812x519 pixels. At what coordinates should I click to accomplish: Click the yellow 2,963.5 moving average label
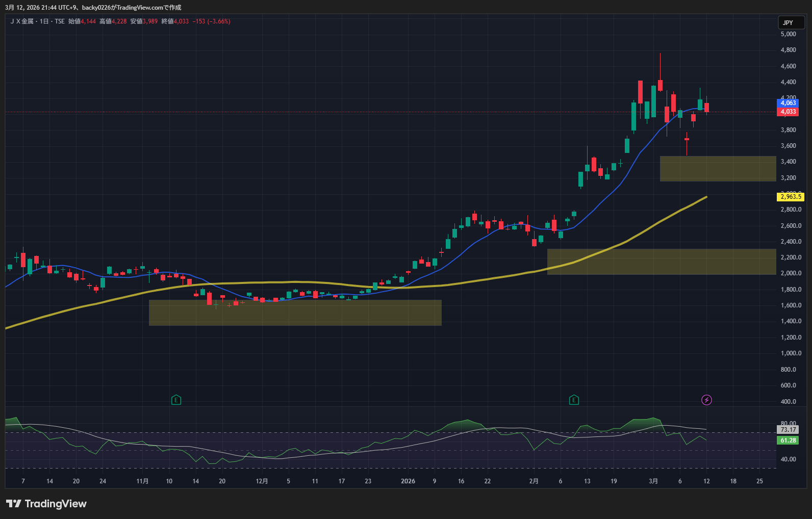[791, 197]
